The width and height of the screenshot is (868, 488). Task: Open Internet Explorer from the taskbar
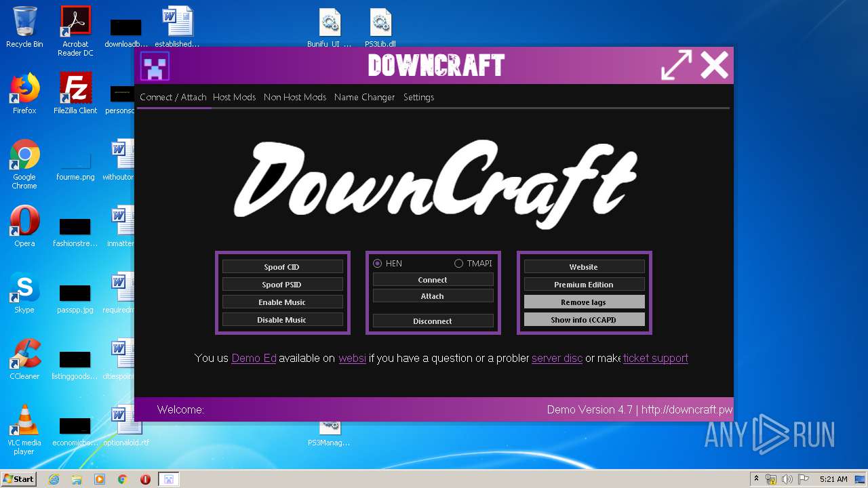(54, 479)
